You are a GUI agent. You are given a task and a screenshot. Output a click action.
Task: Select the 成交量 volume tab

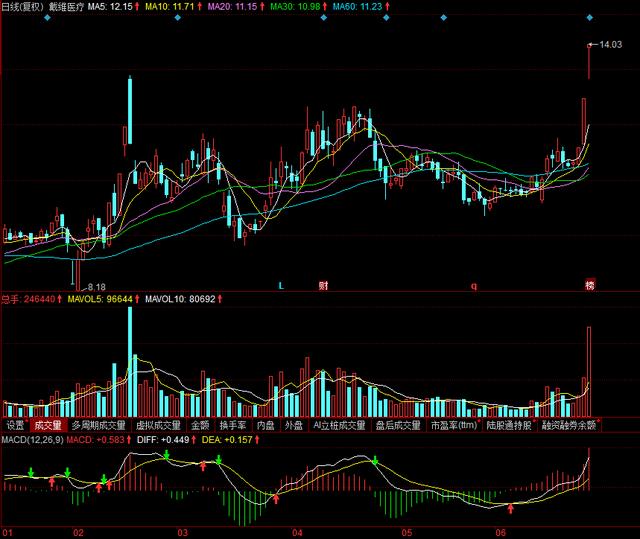(47, 425)
